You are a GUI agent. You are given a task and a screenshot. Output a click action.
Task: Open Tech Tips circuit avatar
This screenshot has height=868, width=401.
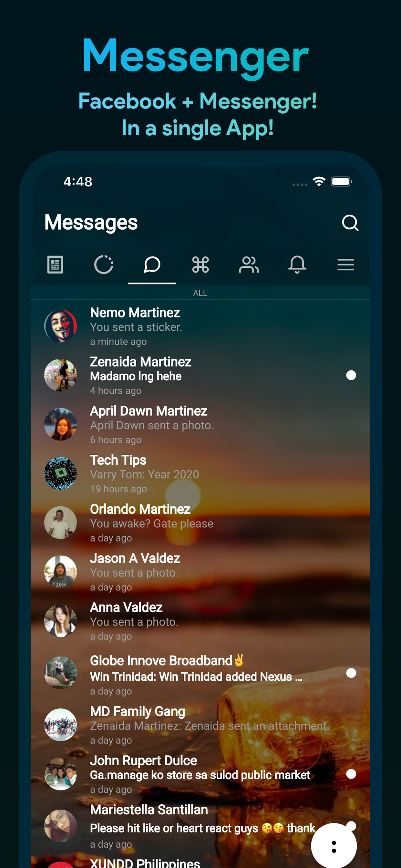61,473
